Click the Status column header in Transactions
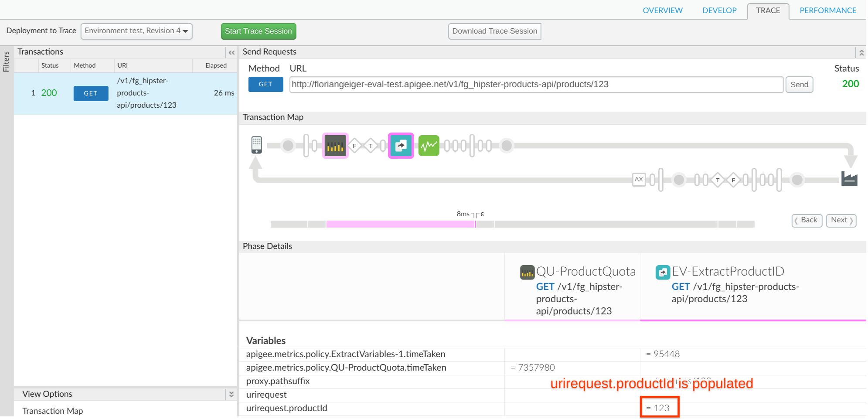This screenshot has height=419, width=868. [x=50, y=65]
